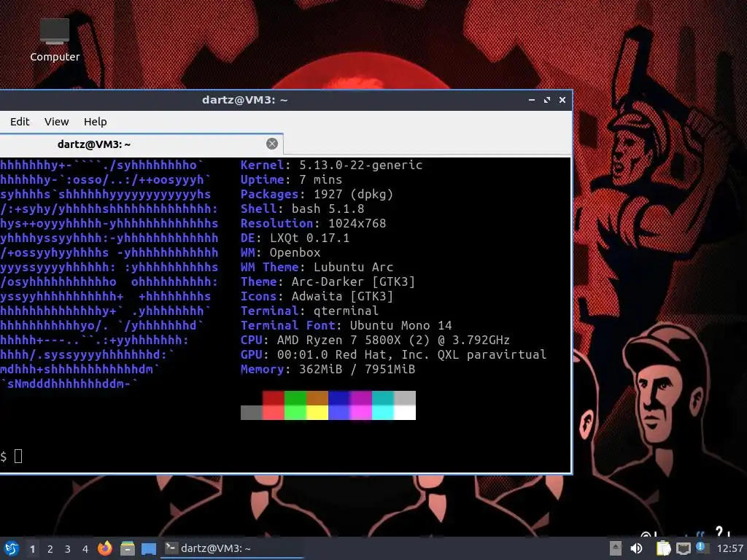
Task: Click the removable media eject tray icon
Action: [616, 548]
